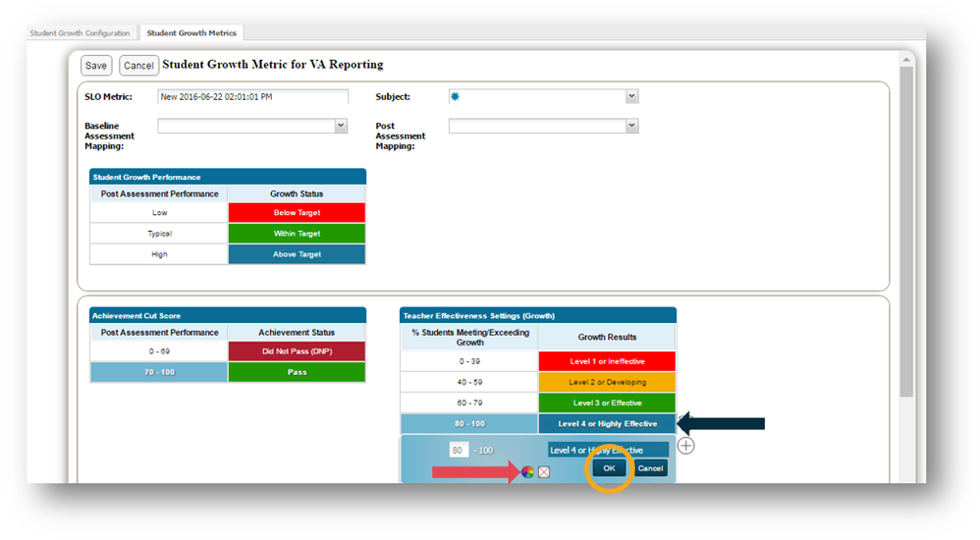
Task: Select Level 4 or Highly Effective cell
Action: point(607,424)
